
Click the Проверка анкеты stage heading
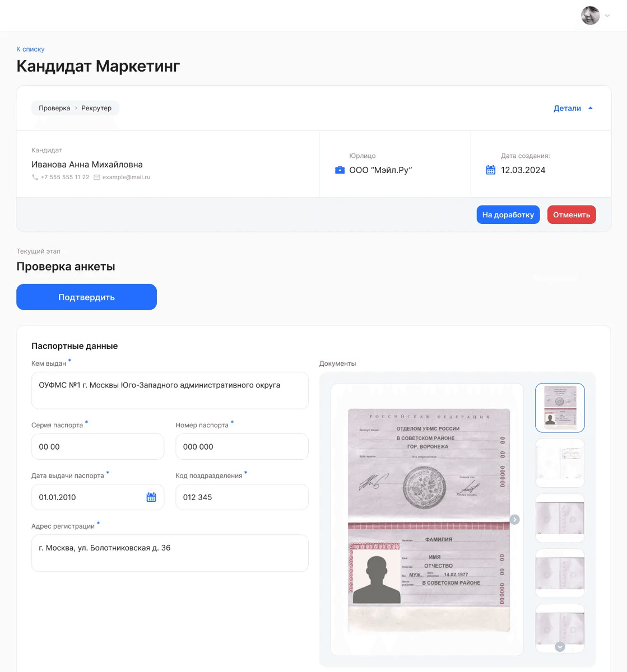(66, 267)
